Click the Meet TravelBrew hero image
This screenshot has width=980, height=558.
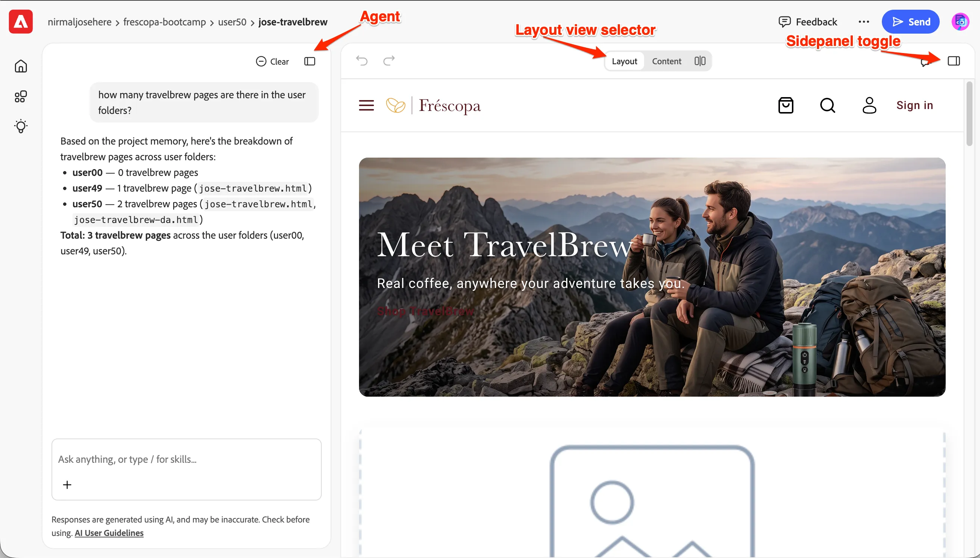pyautogui.click(x=652, y=277)
